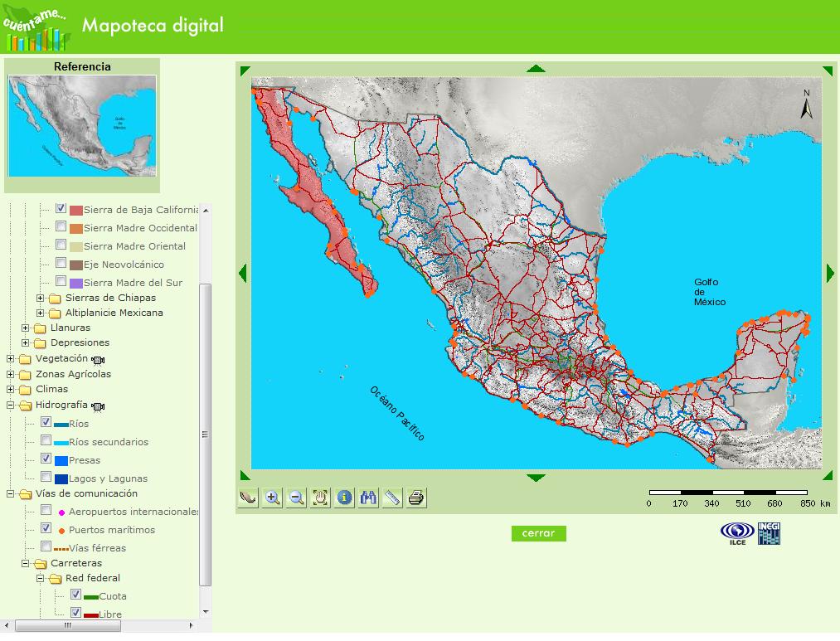This screenshot has height=641, width=840.
Task: Click the top green arrow above the map
Action: click(535, 68)
